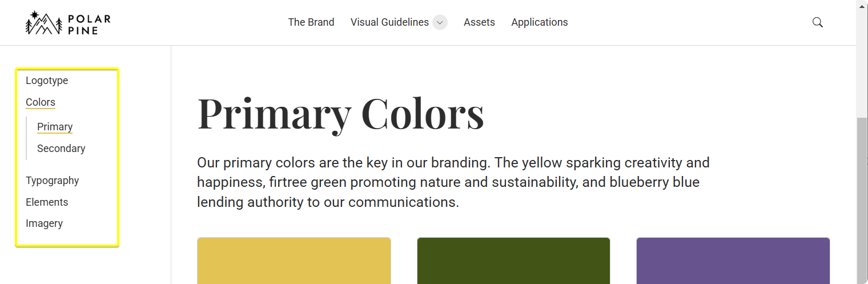Open the search magnifier icon

pyautogui.click(x=817, y=22)
